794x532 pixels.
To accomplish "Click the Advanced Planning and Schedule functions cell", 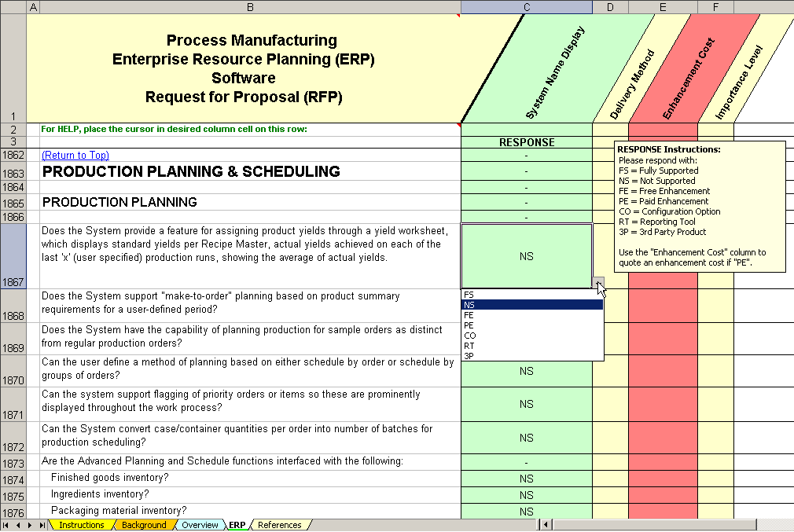I will (x=250, y=462).
